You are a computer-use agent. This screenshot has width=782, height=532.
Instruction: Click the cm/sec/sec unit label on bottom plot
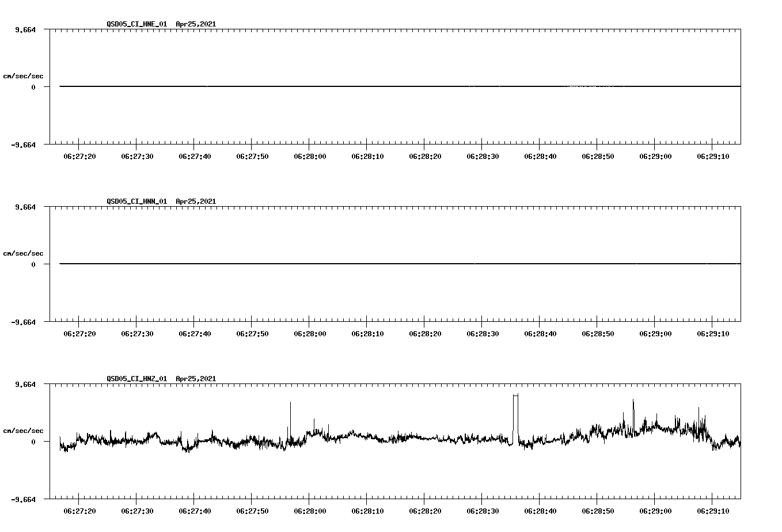[23, 430]
